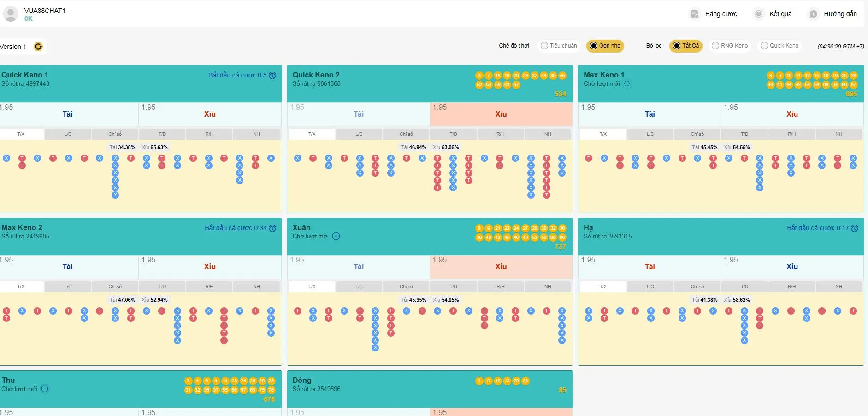The height and width of the screenshot is (416, 868).
Task: Open Bảng cược betting board icon
Action: [x=694, y=14]
